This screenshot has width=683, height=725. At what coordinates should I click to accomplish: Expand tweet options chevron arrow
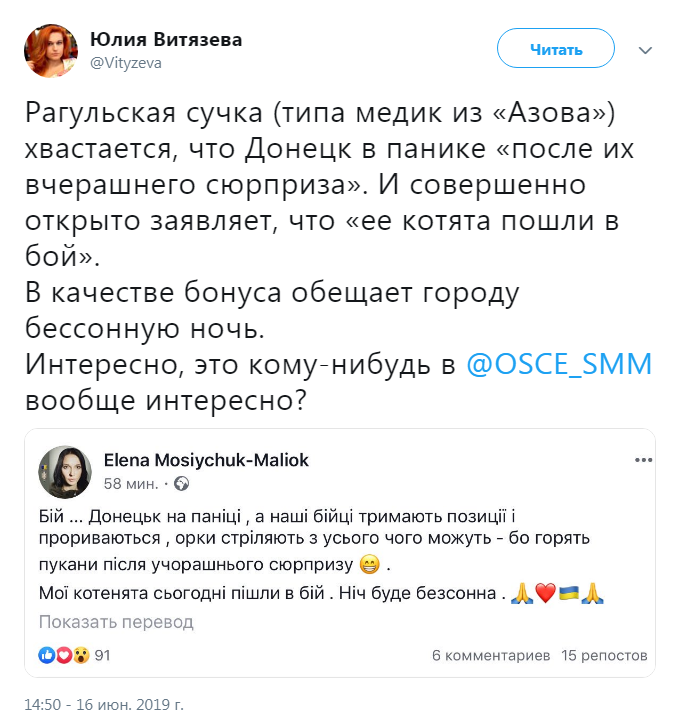point(645,49)
